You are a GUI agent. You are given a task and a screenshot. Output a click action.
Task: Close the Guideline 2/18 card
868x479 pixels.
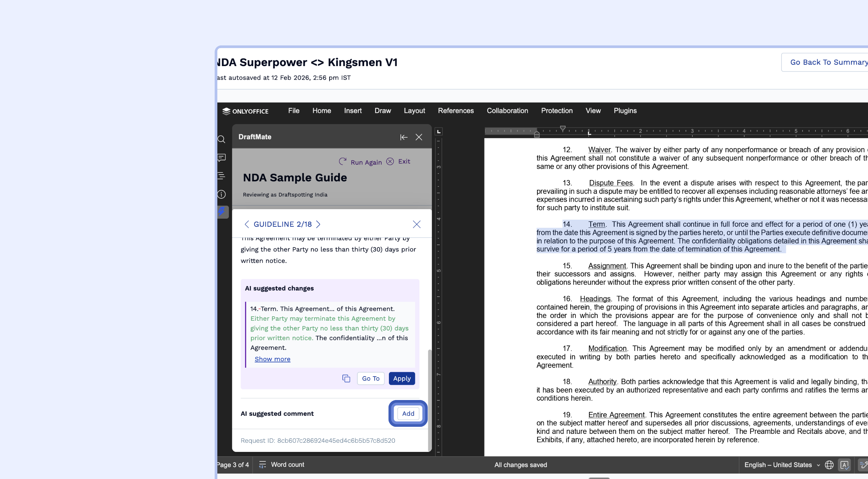(416, 224)
